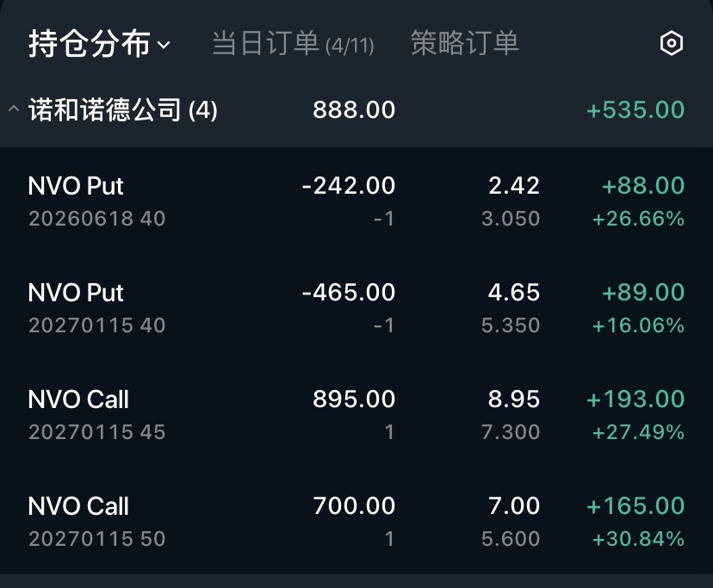
Task: Click the 8.95 current price
Action: tap(513, 399)
